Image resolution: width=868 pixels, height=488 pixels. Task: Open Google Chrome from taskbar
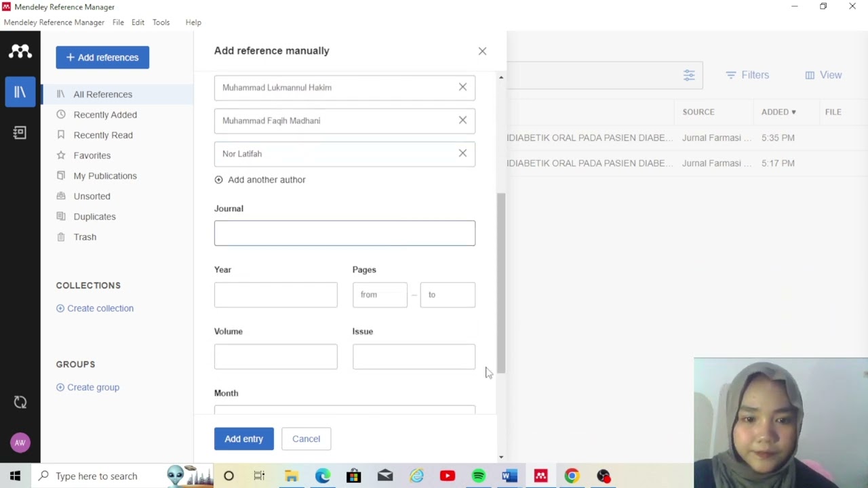coord(572,476)
